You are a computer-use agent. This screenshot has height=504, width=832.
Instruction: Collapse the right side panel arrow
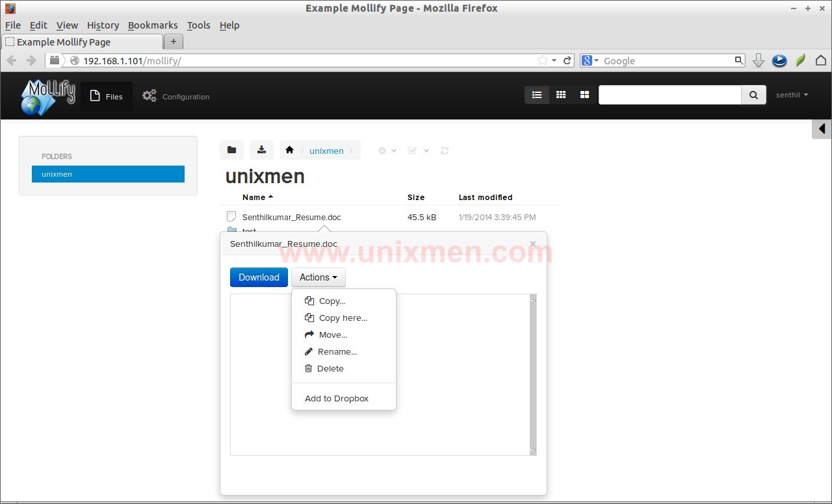pos(822,129)
